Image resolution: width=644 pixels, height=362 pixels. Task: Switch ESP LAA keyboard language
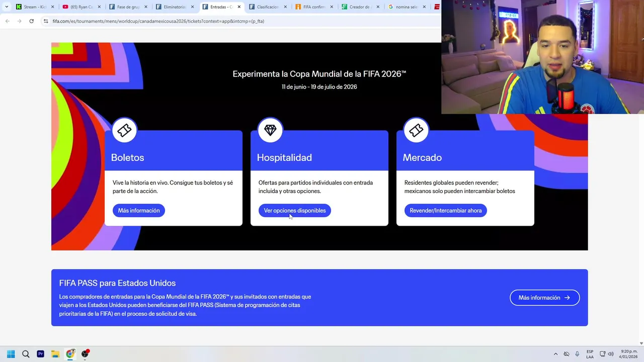pyautogui.click(x=590, y=354)
